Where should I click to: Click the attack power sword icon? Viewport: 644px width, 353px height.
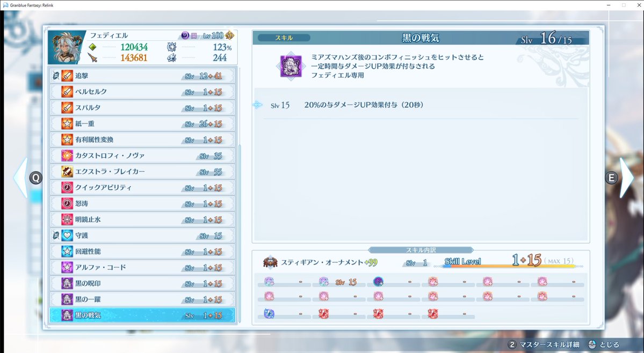click(x=93, y=58)
